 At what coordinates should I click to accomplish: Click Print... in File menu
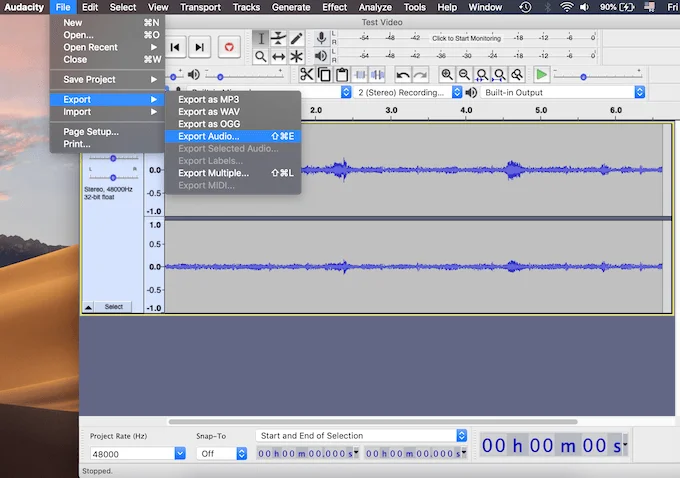(108, 144)
